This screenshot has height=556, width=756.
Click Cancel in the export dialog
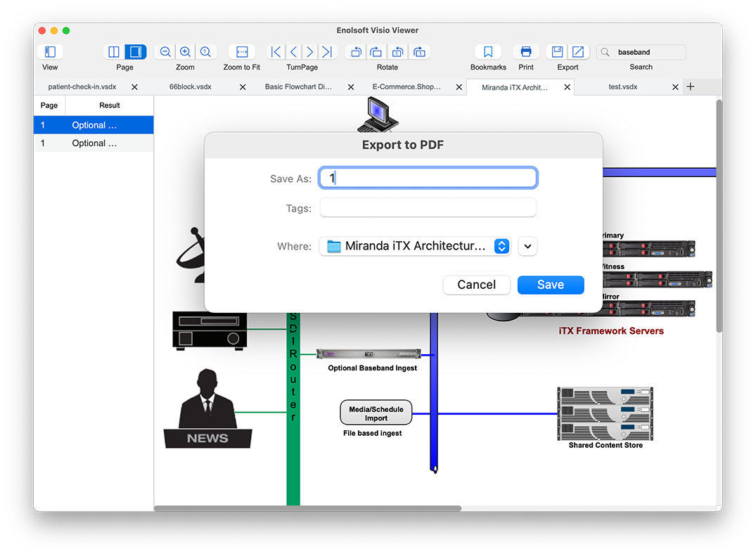tap(476, 285)
